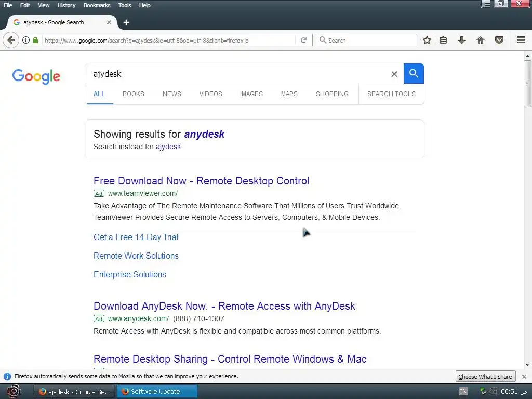Focus the Google search query field
Image resolution: width=532 pixels, height=399 pixels.
pyautogui.click(x=237, y=74)
